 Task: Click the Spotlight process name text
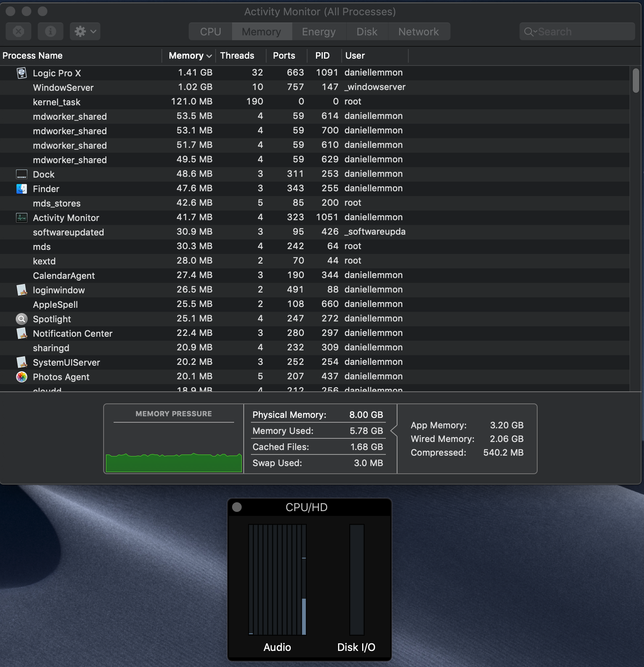52,319
